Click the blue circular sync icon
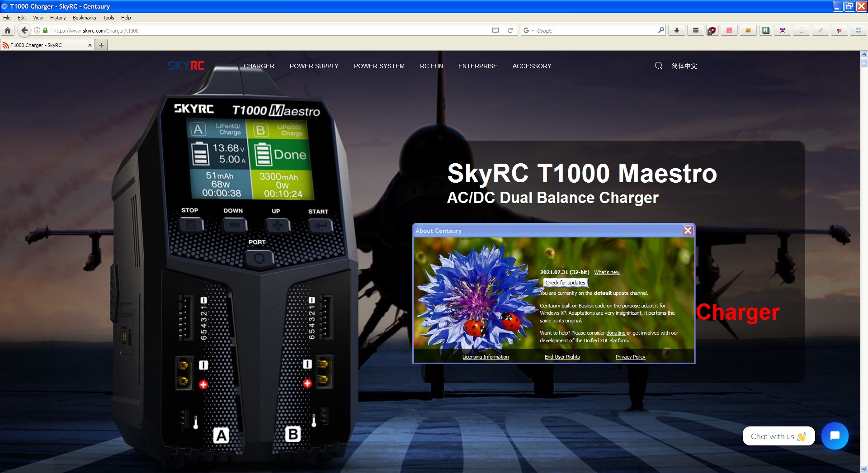Viewport: 868px width, 473px height. click(858, 30)
